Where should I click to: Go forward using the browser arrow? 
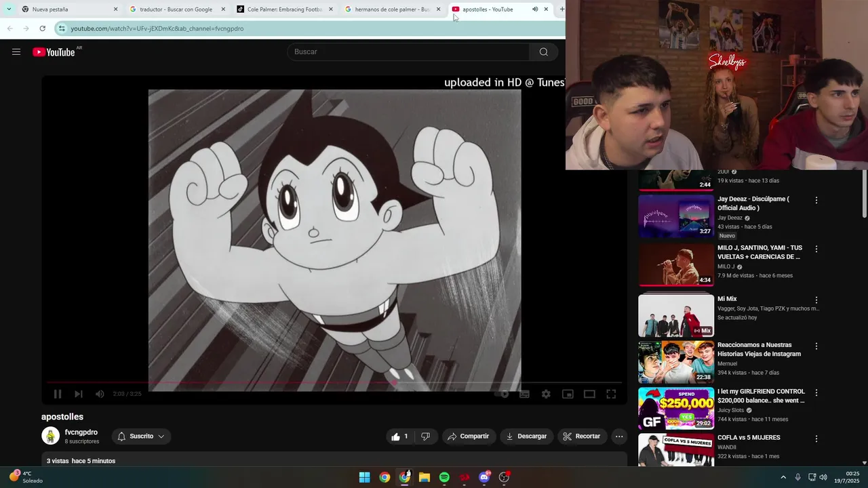[26, 28]
